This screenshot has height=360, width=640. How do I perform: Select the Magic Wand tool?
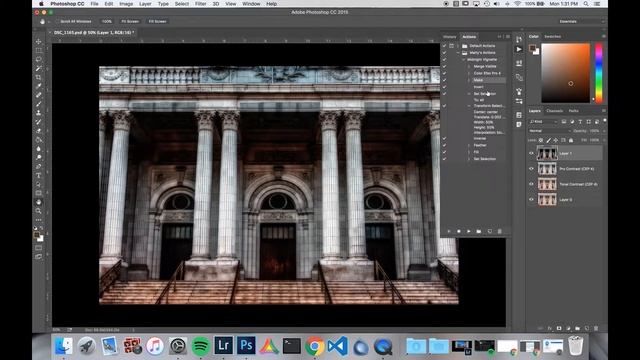tap(39, 69)
